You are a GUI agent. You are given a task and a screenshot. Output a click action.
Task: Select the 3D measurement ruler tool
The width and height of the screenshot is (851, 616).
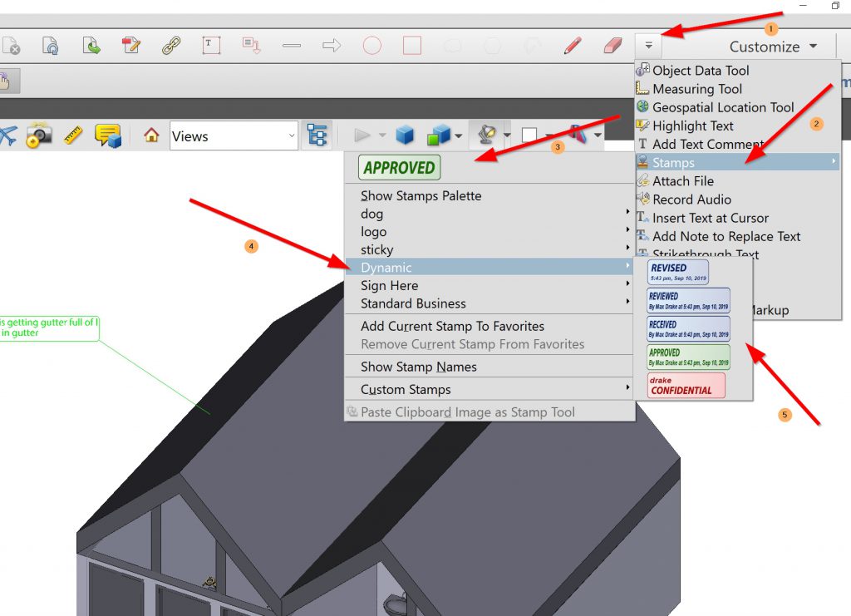(x=73, y=136)
